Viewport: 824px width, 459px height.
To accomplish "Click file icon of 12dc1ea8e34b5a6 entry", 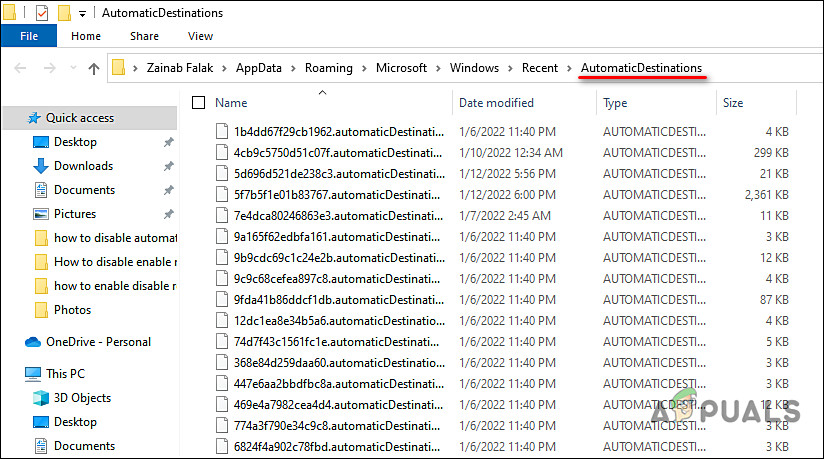I will (x=222, y=321).
